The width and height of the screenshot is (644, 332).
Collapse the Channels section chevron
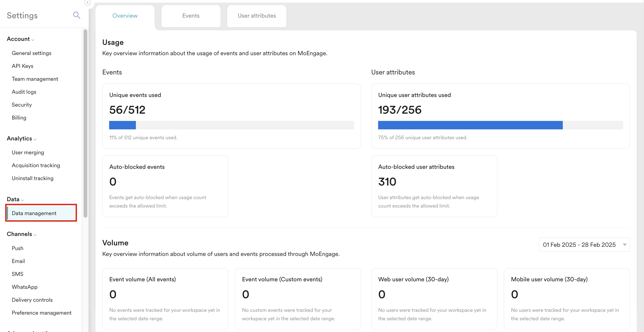click(x=35, y=235)
